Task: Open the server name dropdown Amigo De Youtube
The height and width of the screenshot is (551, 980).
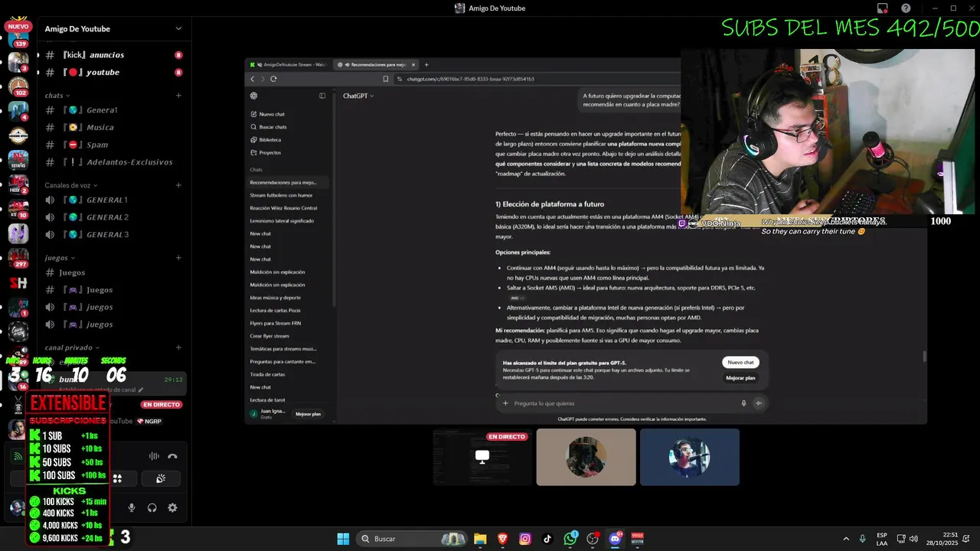Action: click(113, 29)
